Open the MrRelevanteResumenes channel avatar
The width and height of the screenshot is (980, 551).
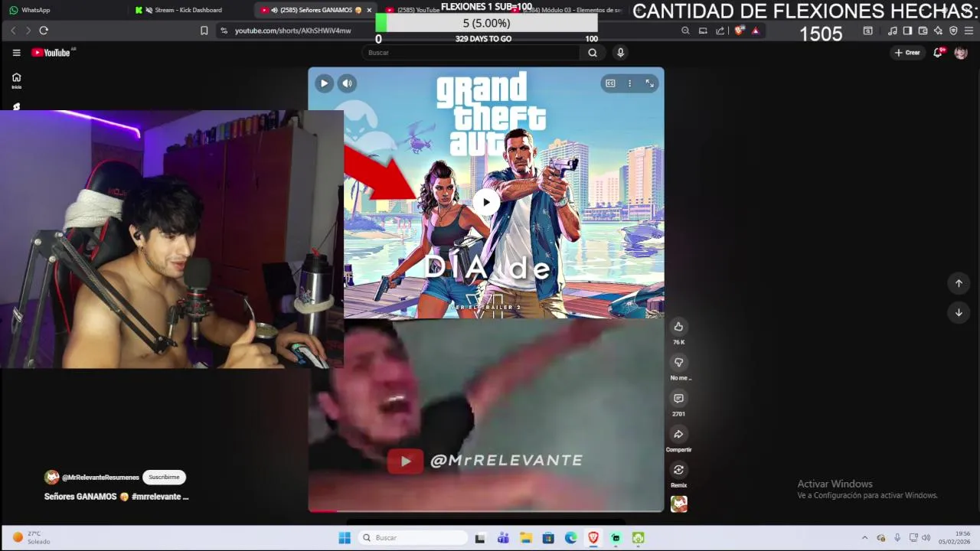coord(51,477)
